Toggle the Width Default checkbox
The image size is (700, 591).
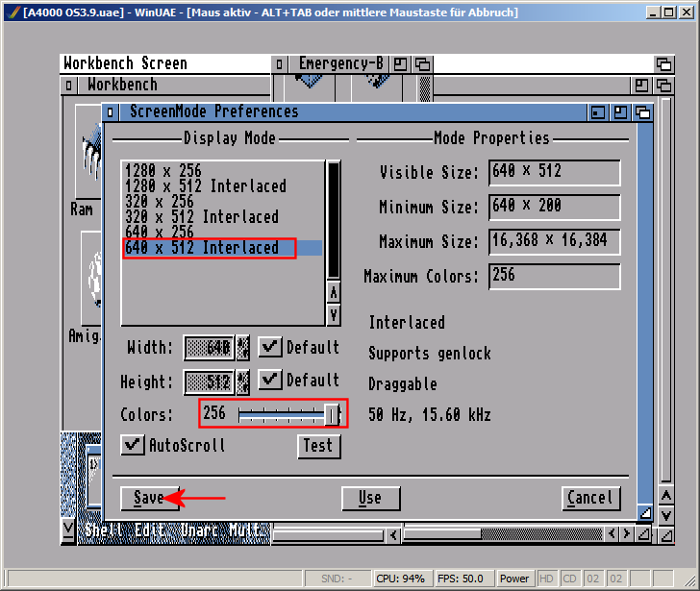click(x=270, y=347)
